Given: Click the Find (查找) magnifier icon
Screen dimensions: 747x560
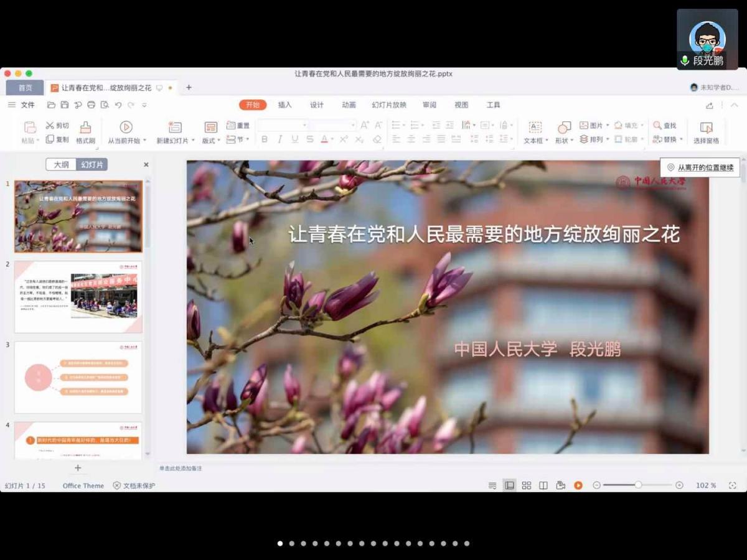Looking at the screenshot, I should click(657, 126).
